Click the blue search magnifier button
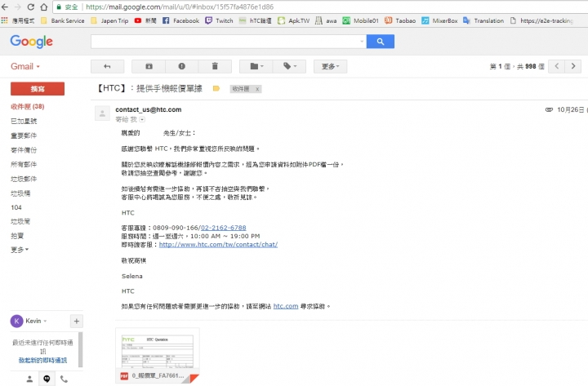The height and width of the screenshot is (386, 588). pyautogui.click(x=381, y=42)
